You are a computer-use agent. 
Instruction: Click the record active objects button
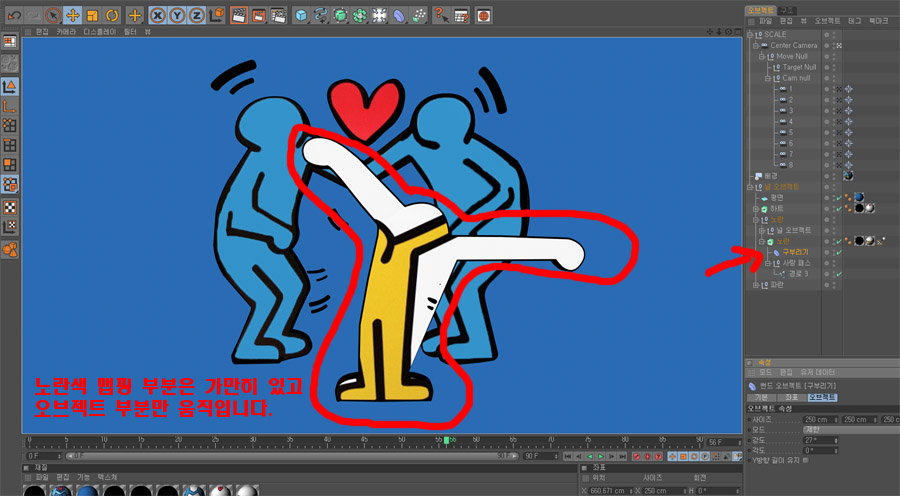[x=636, y=456]
